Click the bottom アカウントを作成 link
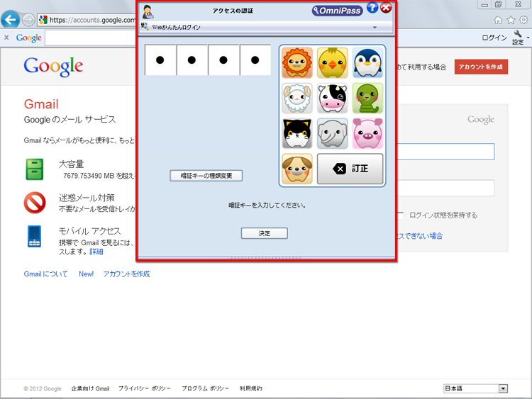Screen dimensions: 532x399 point(126,274)
